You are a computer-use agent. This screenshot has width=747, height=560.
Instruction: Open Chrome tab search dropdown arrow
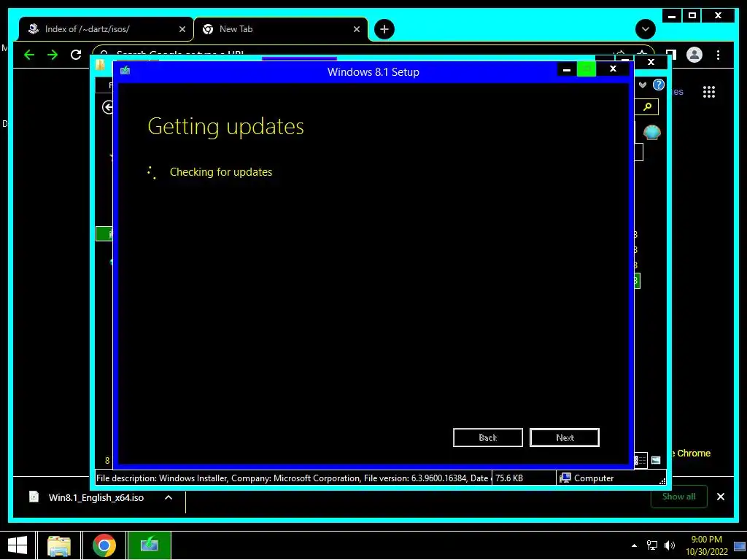645,29
